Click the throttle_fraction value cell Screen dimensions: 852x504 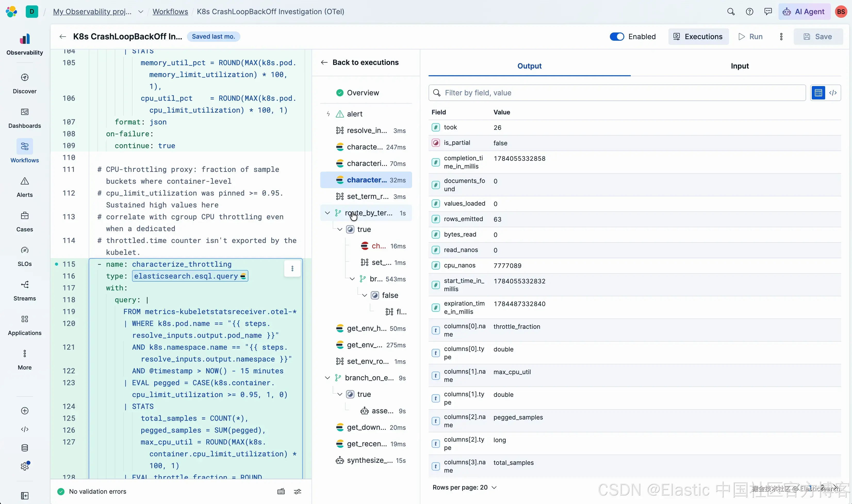517,326
